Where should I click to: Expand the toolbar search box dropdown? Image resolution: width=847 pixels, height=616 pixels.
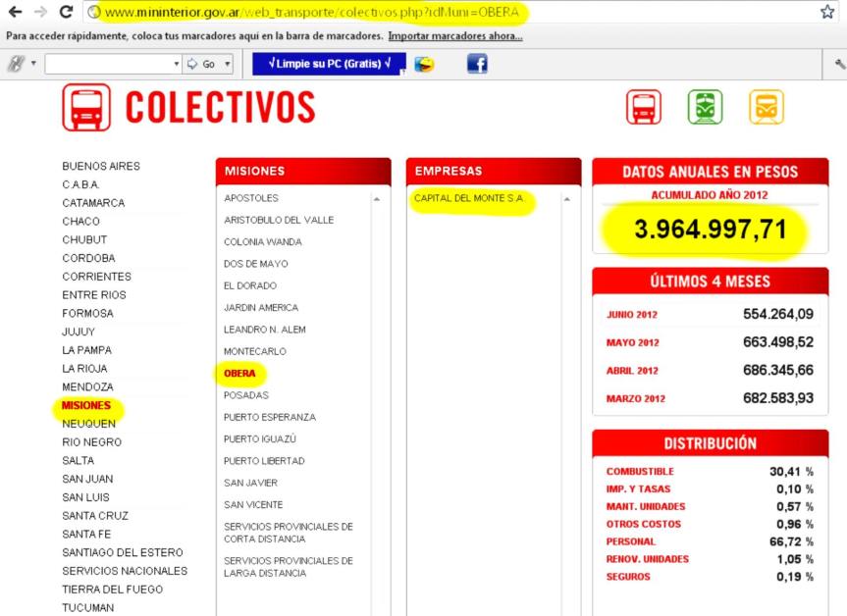pyautogui.click(x=176, y=62)
